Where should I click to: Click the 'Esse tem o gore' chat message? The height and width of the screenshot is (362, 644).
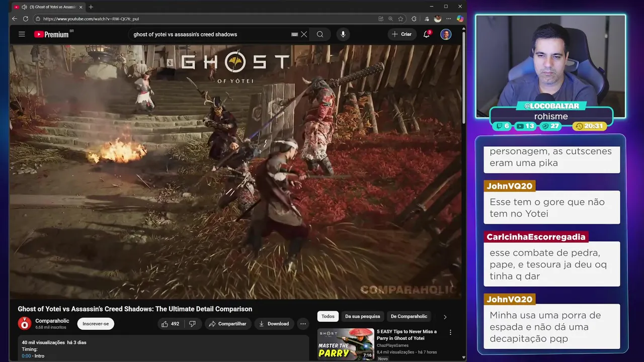[552, 208]
